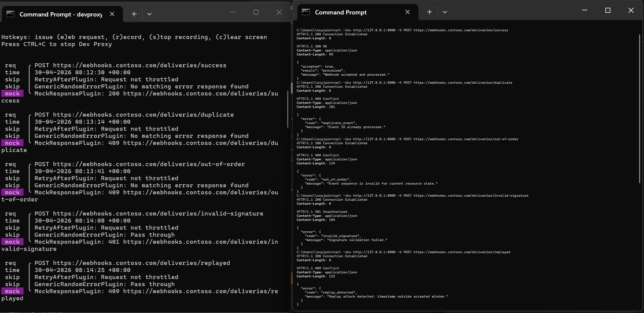Click timestamp 30-04-2026 08:13:41
The height and width of the screenshot is (313, 644).
point(83,171)
